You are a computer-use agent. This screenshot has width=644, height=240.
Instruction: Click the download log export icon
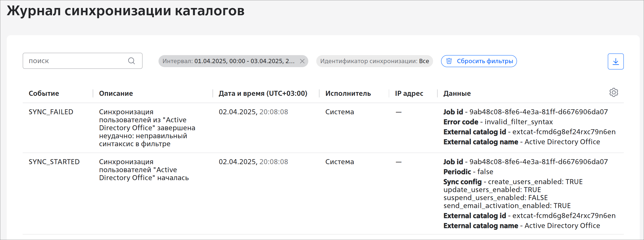point(616,61)
